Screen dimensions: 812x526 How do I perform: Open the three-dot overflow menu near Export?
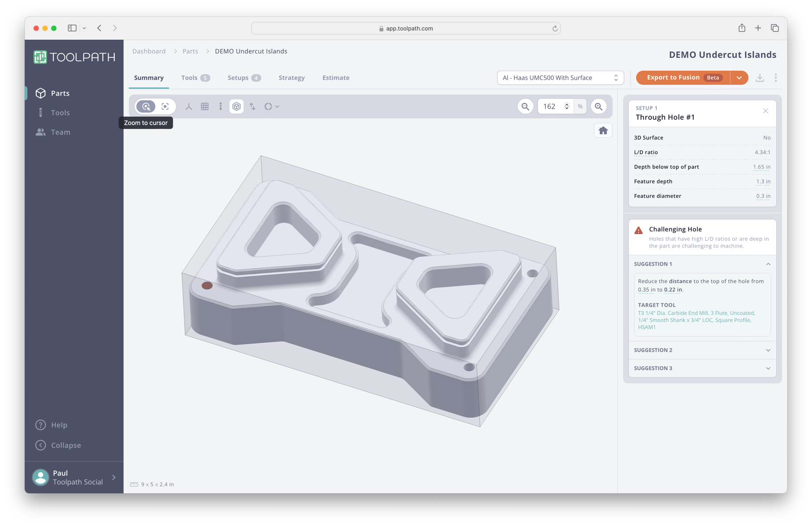[775, 77]
